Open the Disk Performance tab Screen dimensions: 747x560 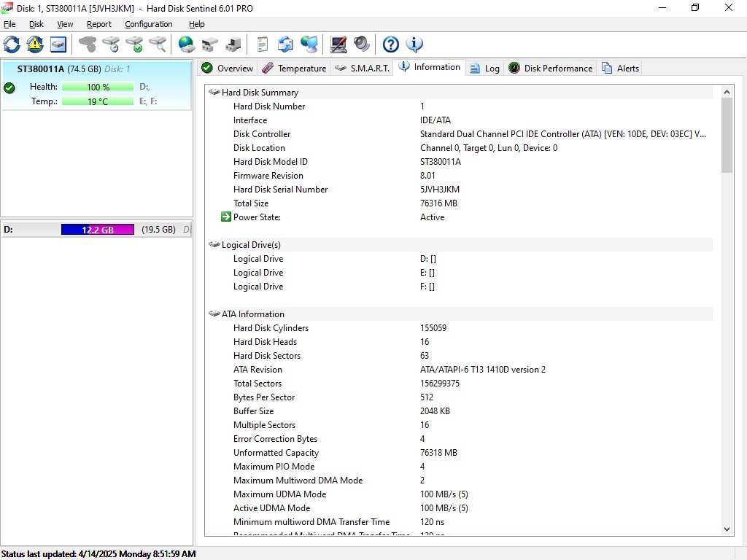(x=551, y=68)
